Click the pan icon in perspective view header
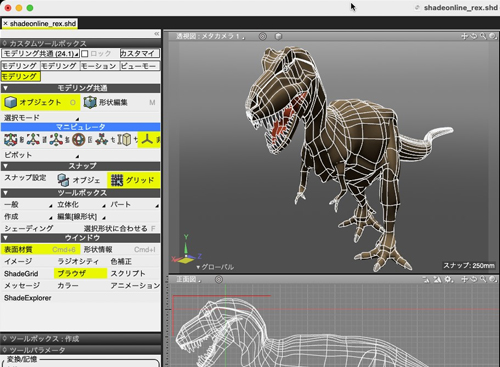This screenshot has height=367, width=500. pyautogui.click(x=464, y=36)
